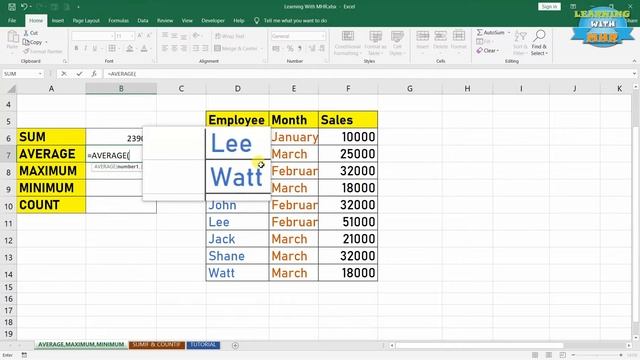The width and height of the screenshot is (640, 360).
Task: Click the Select All corner triangle
Action: (12, 89)
